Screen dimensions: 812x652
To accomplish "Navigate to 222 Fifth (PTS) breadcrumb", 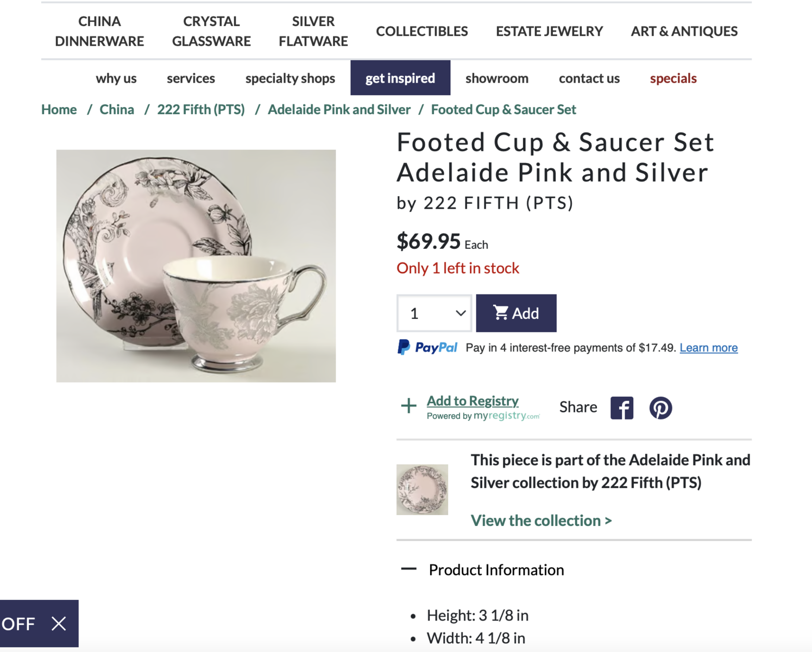I will click(x=201, y=110).
